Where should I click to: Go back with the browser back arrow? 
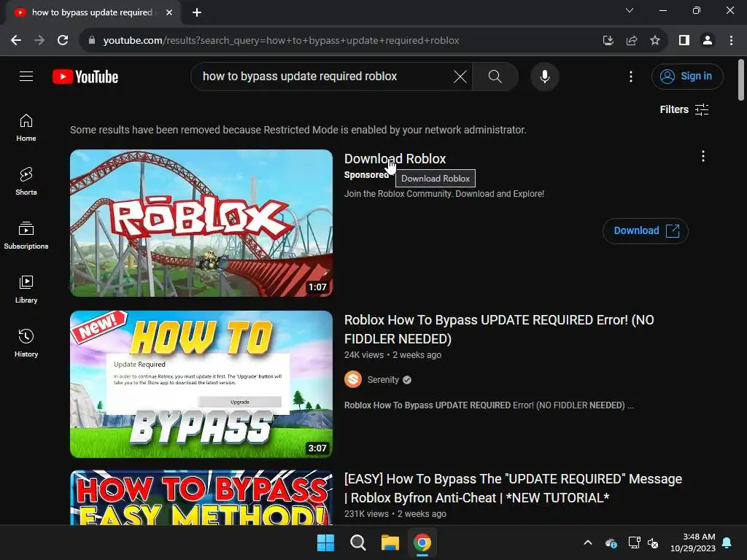(x=16, y=41)
